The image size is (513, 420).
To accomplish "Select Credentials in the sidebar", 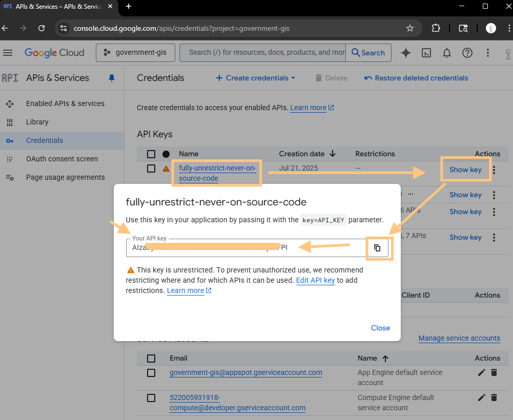I will click(62, 141).
